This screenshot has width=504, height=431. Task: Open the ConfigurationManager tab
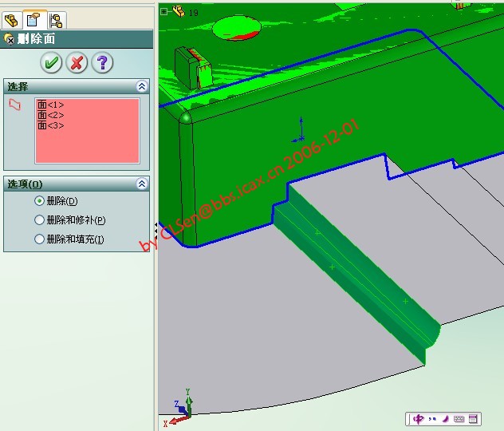pos(57,21)
